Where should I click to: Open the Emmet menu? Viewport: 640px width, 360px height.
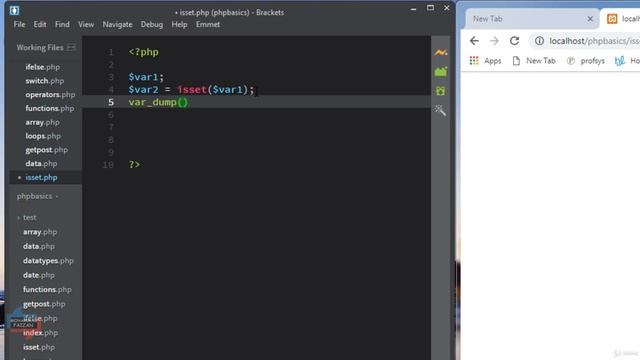[208, 24]
